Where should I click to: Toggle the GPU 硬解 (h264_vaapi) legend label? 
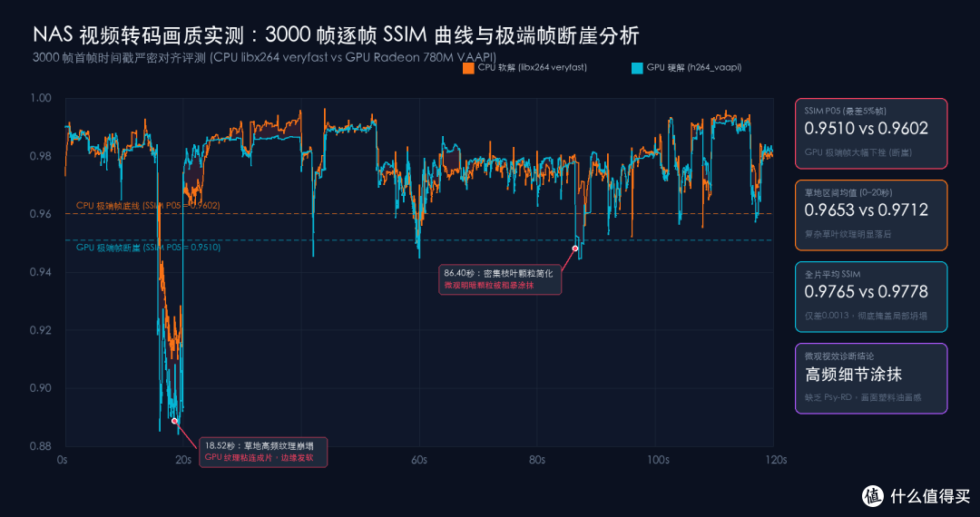coord(695,67)
